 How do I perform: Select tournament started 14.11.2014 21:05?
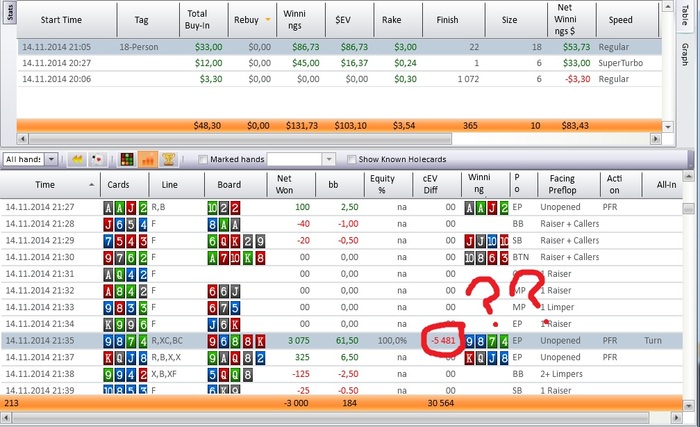click(x=339, y=47)
